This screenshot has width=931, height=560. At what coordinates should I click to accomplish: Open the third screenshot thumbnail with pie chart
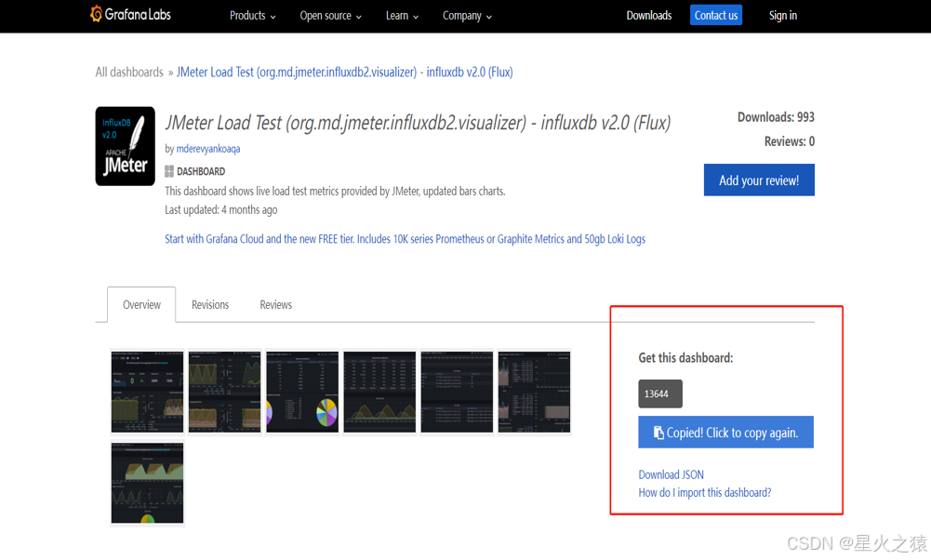point(302,392)
